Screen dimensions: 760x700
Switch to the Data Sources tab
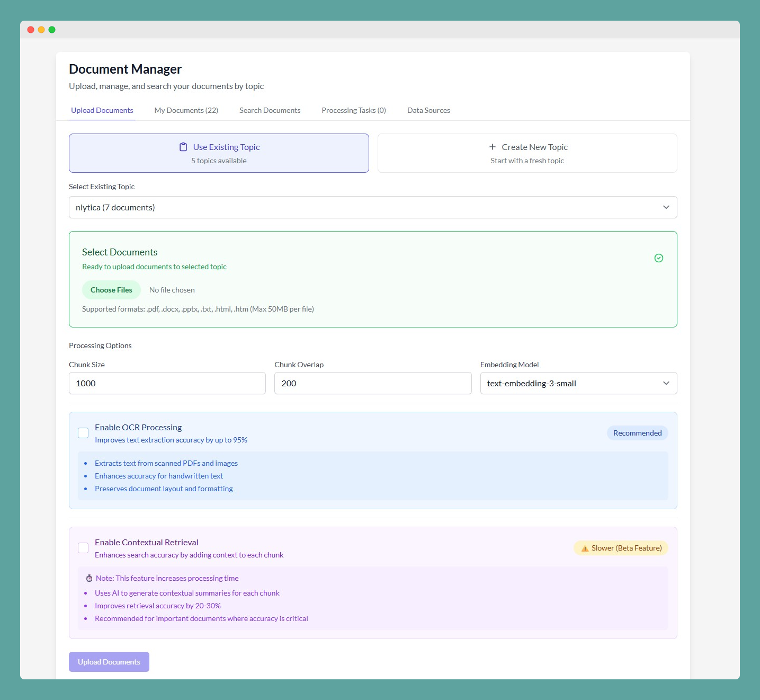click(428, 110)
